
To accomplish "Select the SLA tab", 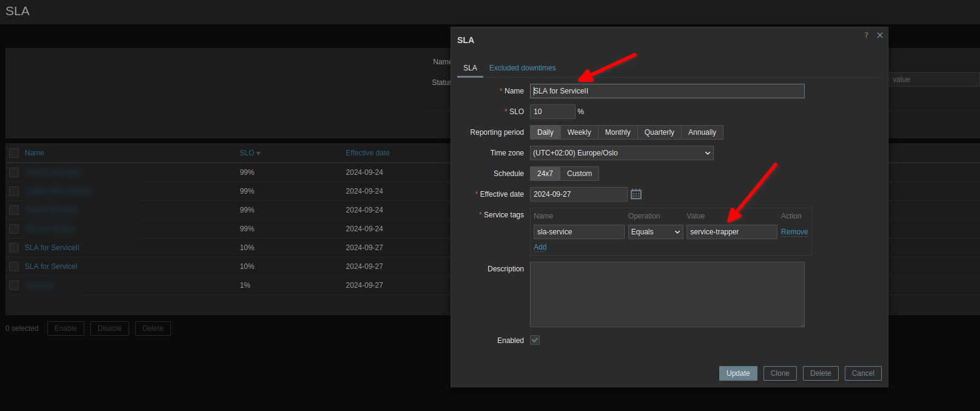I will (x=470, y=68).
